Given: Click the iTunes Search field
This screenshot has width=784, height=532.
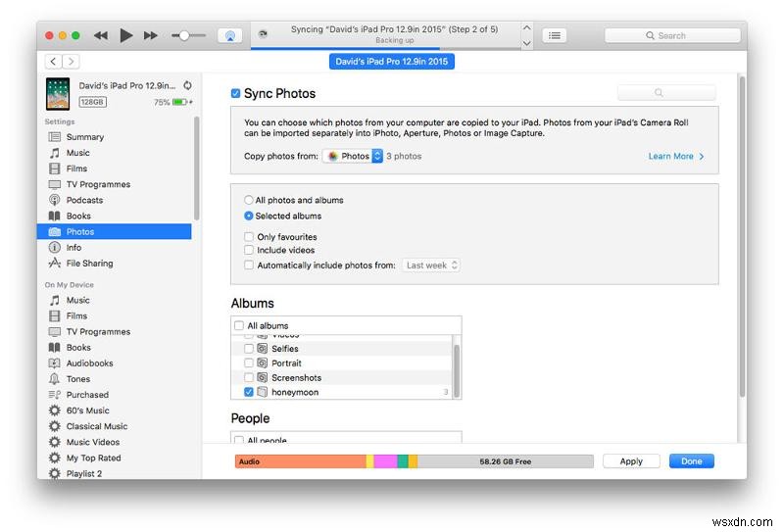Looking at the screenshot, I should [x=672, y=35].
